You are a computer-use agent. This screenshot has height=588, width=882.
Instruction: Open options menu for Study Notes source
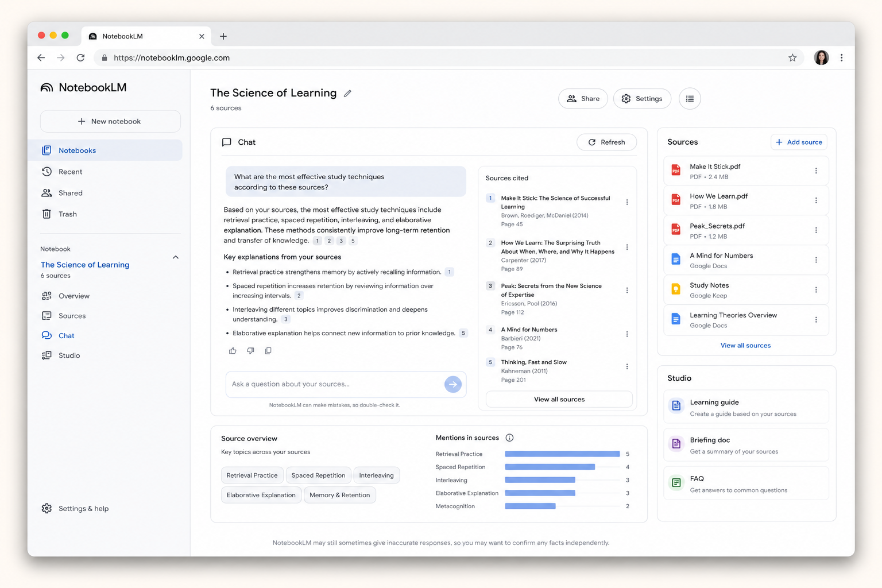816,290
